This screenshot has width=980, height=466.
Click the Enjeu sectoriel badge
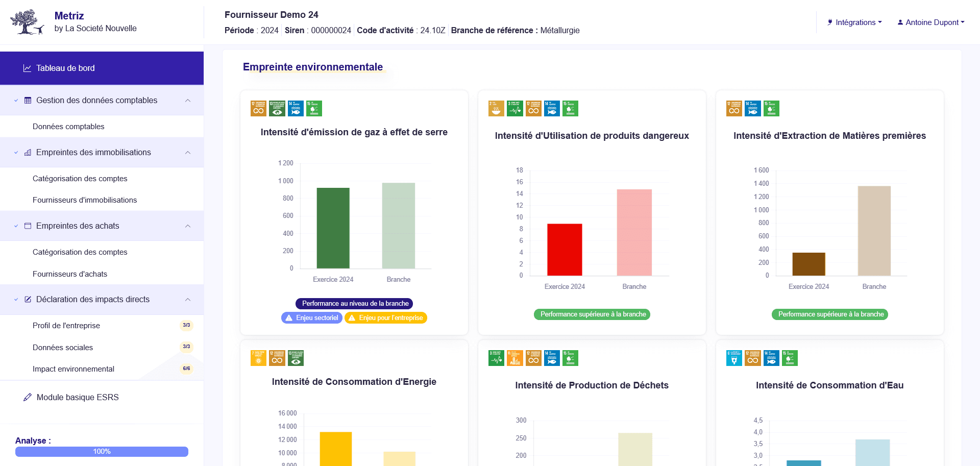pos(312,318)
